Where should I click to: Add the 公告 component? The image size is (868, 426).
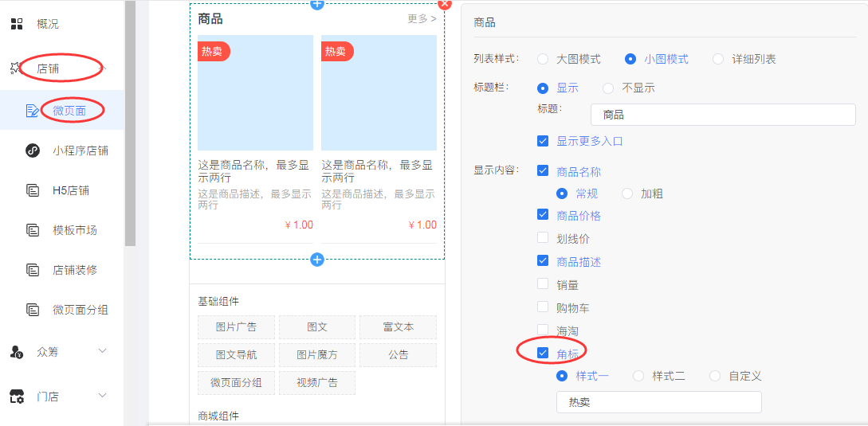click(398, 355)
